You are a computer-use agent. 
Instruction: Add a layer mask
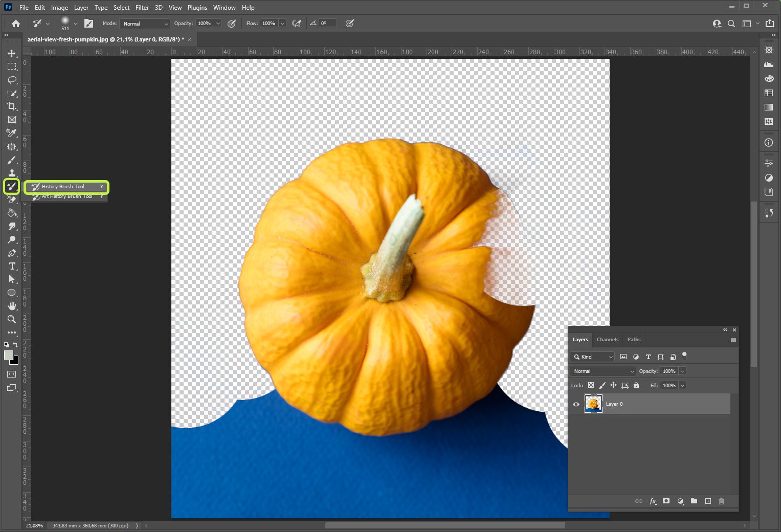pos(666,501)
